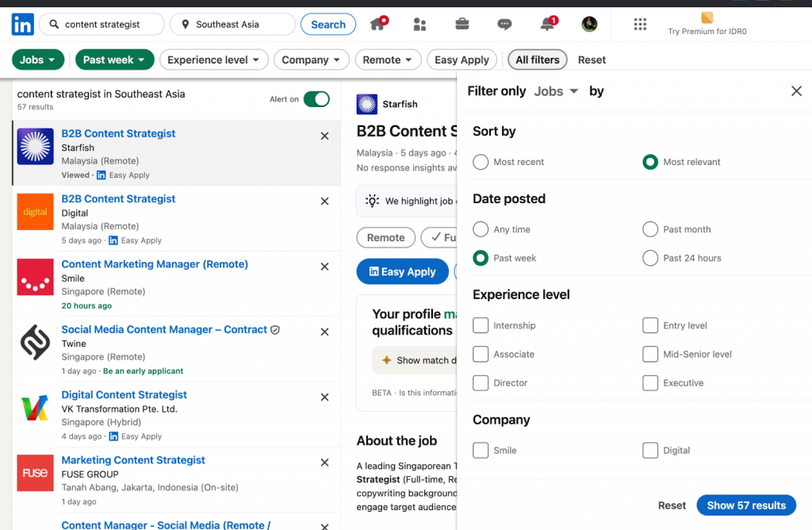Screen dimensions: 812x530
Task: Open My Network people icon
Action: (x=419, y=25)
